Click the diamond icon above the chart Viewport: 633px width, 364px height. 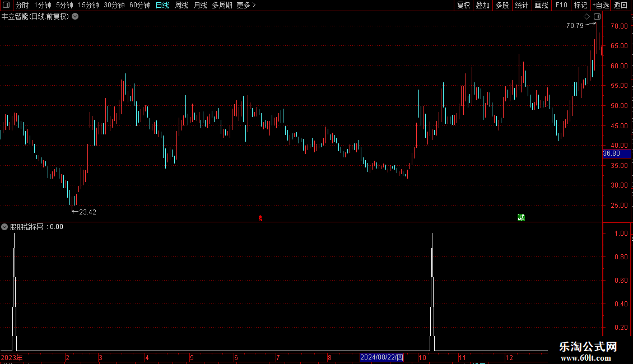point(587,17)
